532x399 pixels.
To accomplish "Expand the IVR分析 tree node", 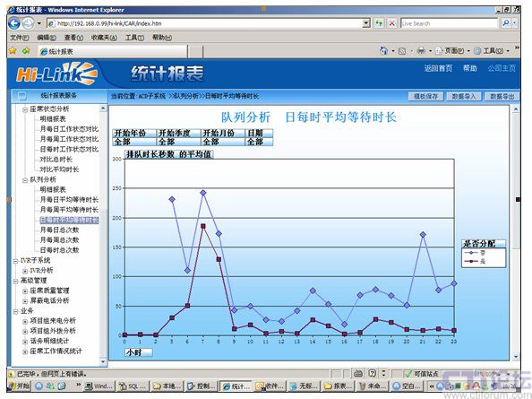I will (25, 271).
